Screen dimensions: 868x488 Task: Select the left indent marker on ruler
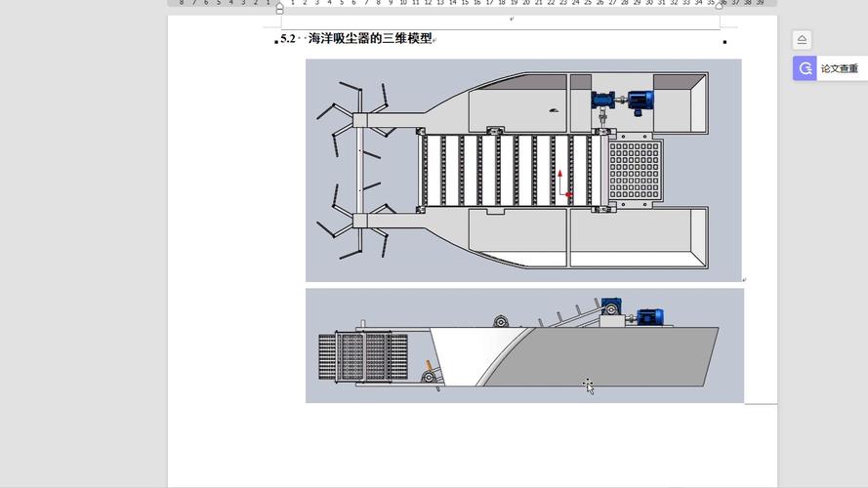point(279,8)
